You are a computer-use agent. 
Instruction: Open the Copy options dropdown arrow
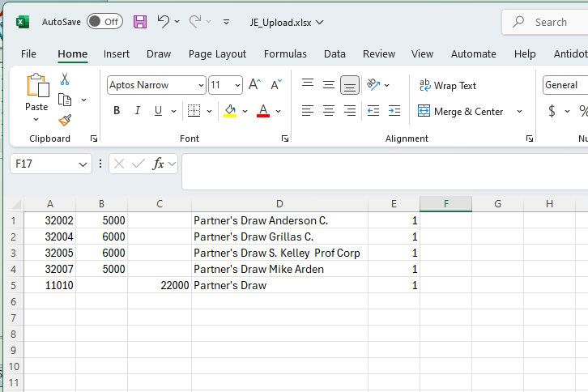point(83,100)
